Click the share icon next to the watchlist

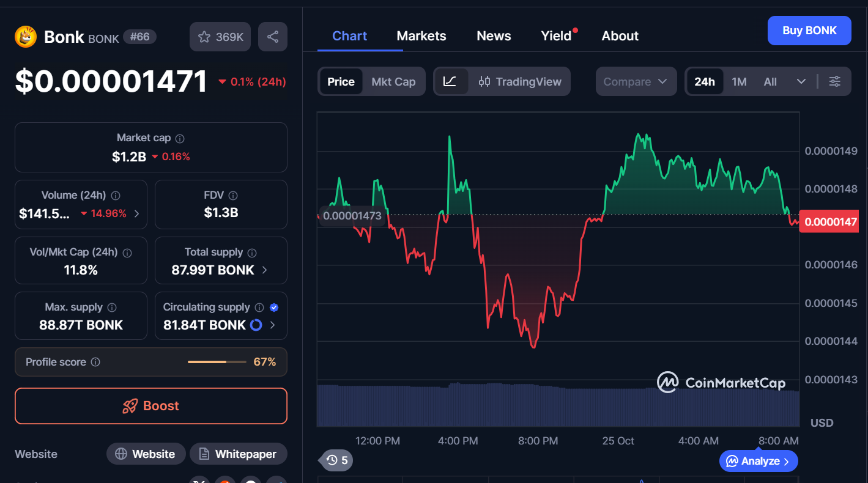273,37
